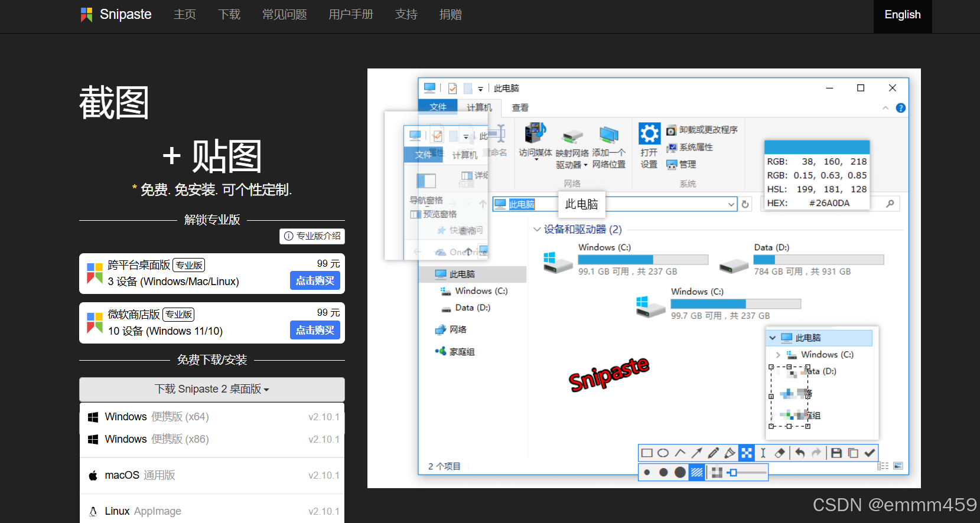Select Data (D:) in navigation pane

[x=466, y=308]
